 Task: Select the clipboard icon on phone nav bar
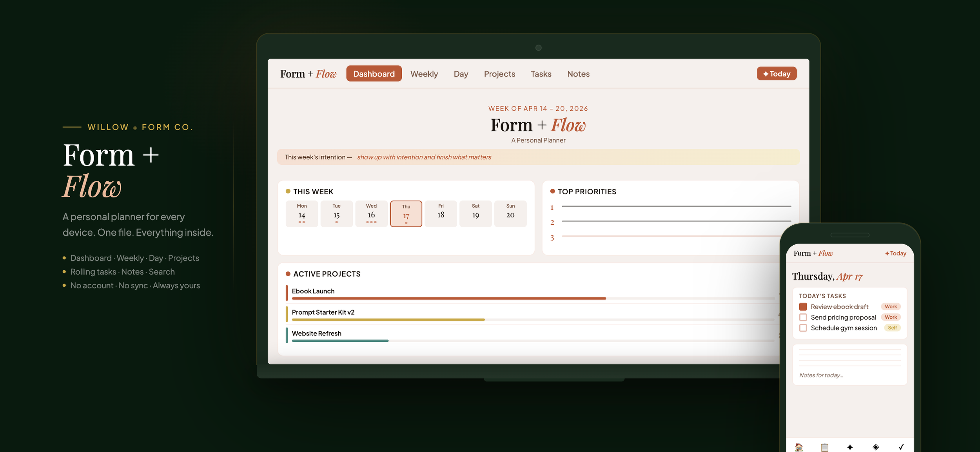tap(824, 447)
